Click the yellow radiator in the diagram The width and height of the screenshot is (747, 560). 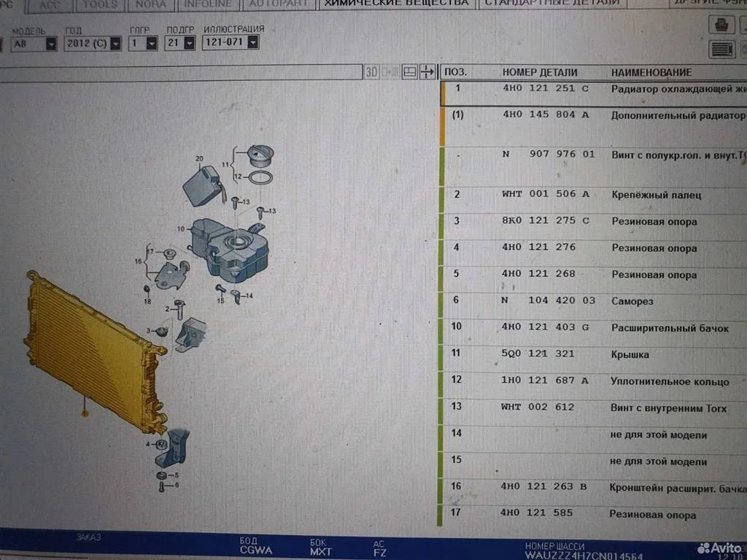point(88,350)
